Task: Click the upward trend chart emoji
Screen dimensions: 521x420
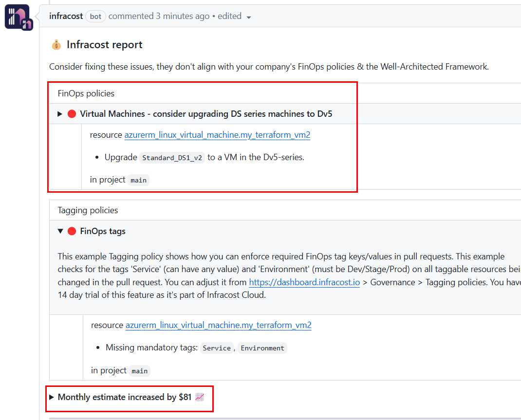Action: click(x=200, y=397)
